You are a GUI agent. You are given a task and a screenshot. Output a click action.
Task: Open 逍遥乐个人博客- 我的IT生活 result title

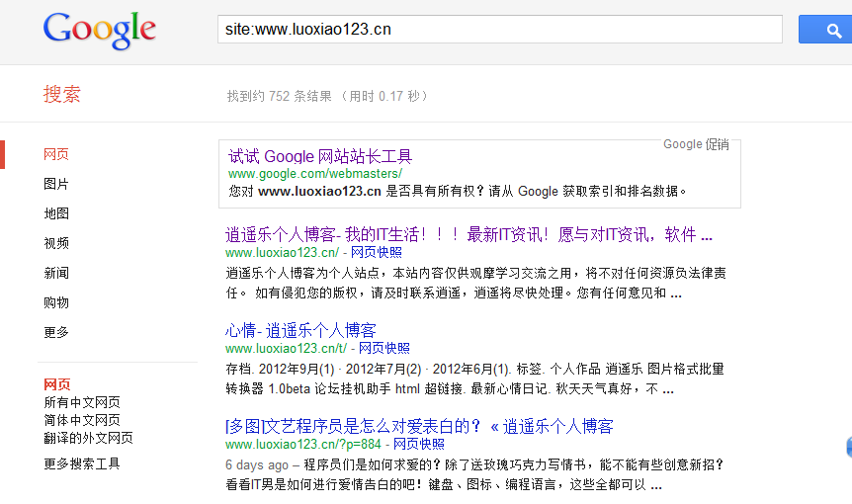pyautogui.click(x=469, y=234)
